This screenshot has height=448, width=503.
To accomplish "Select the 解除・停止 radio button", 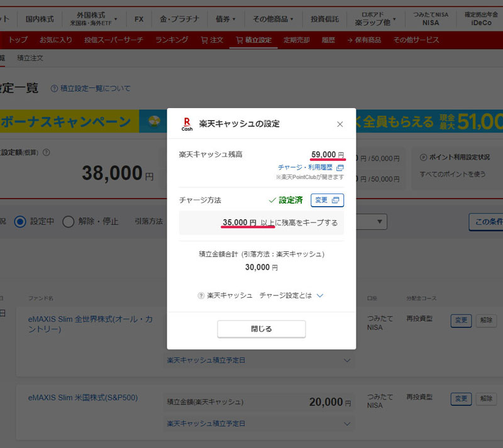I will tap(68, 221).
